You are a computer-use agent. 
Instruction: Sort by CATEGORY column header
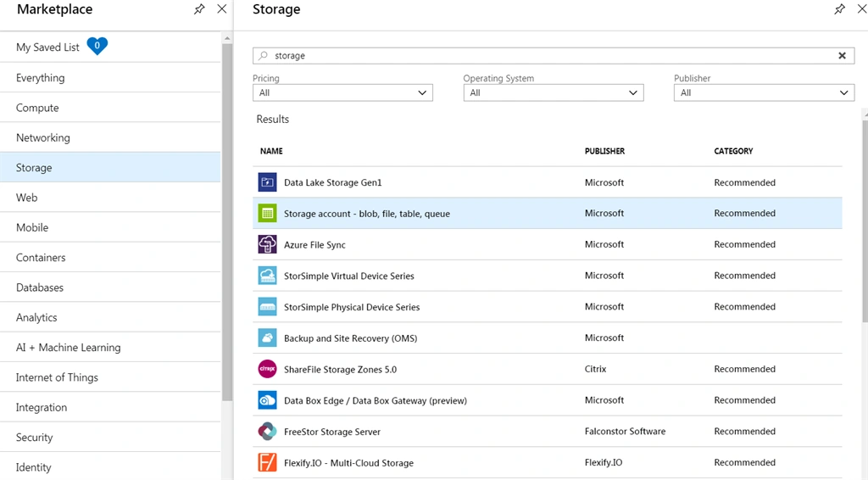(733, 151)
